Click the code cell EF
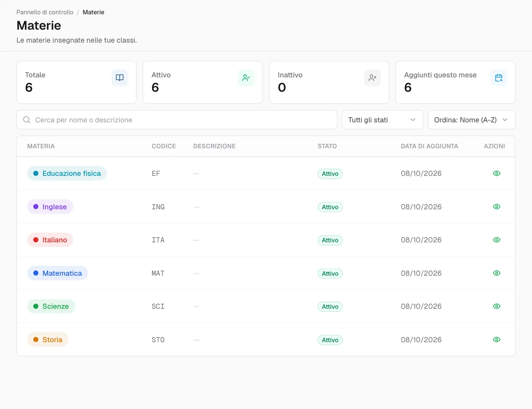 click(156, 173)
